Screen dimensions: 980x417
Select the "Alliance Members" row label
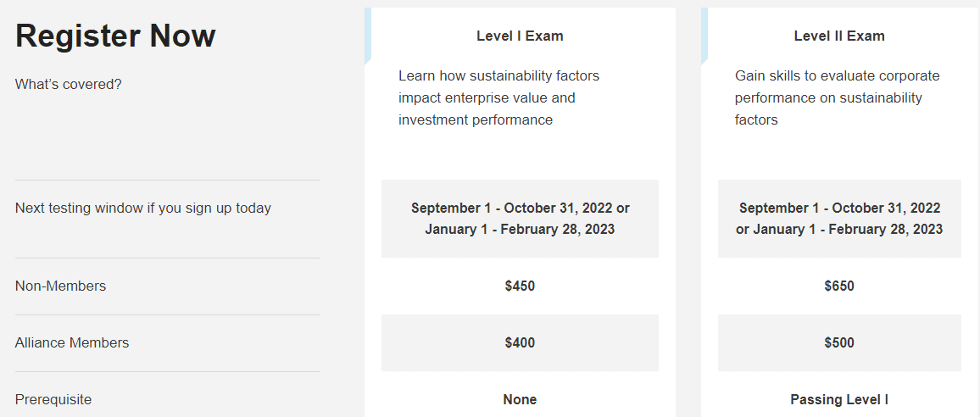pyautogui.click(x=72, y=343)
